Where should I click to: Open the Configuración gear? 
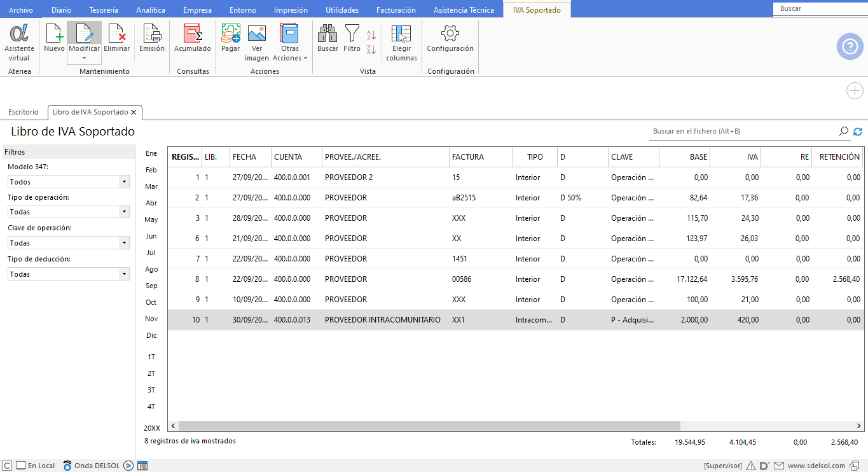[x=450, y=39]
